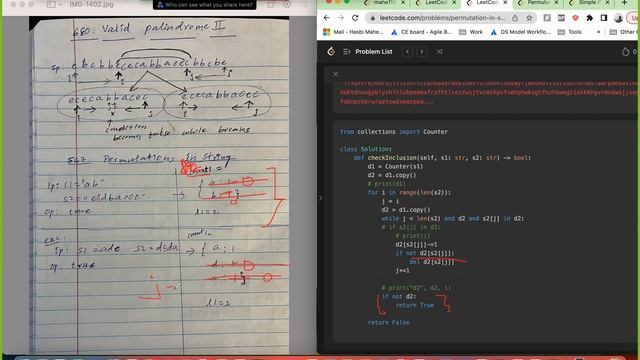Go to next problem in LeetCode

pos(422,52)
